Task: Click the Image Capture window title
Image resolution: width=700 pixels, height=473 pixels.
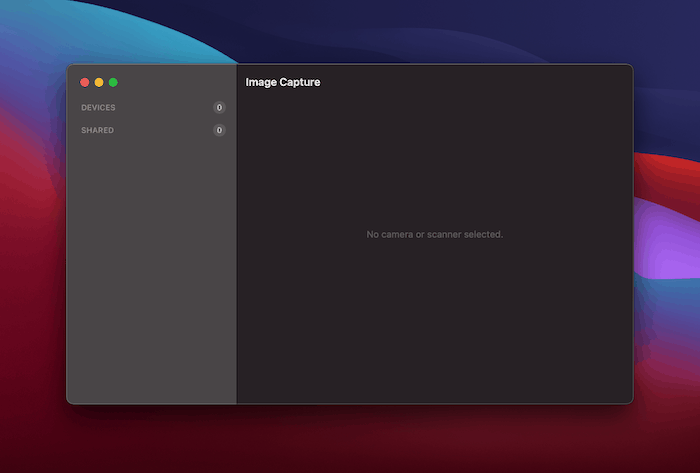Action: 283,82
